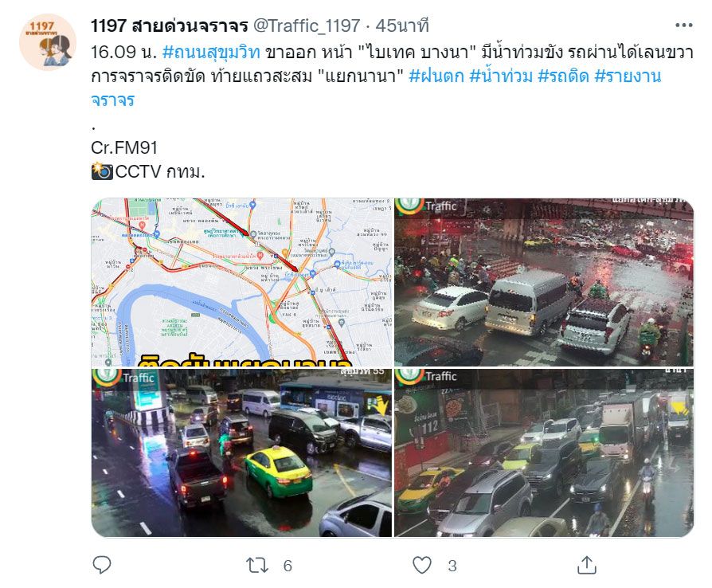View the CCTV image with white van
The width and height of the screenshot is (712, 588).
point(543,282)
